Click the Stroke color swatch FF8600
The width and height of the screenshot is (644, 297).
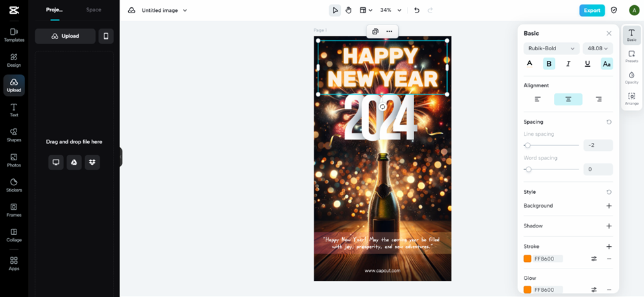pyautogui.click(x=527, y=259)
